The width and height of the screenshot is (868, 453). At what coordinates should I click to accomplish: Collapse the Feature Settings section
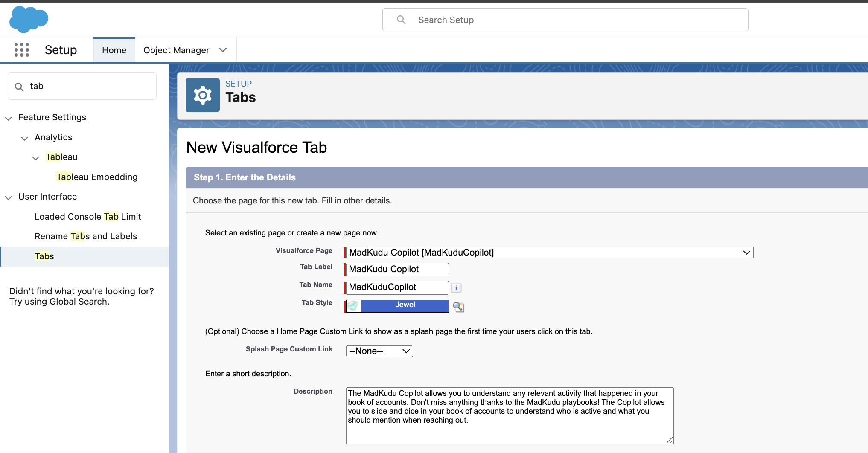9,118
